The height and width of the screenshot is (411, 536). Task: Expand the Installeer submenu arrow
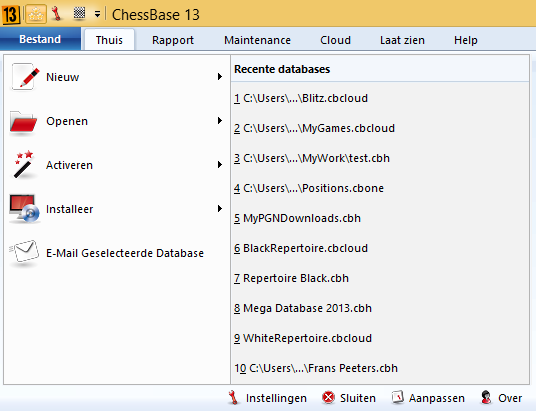(220, 209)
